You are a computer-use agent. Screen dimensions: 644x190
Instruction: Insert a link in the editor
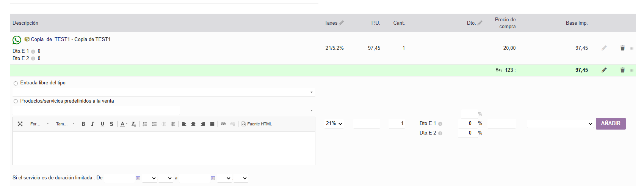click(x=223, y=124)
